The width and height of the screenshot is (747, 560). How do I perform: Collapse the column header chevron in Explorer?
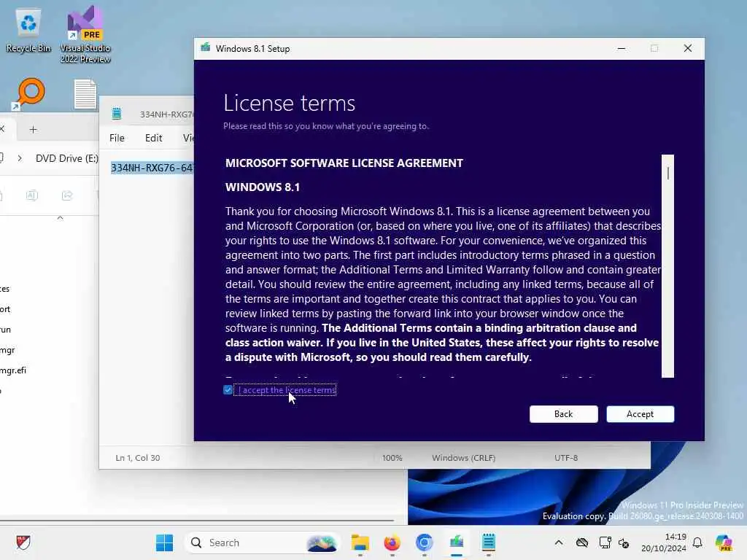pos(60,217)
